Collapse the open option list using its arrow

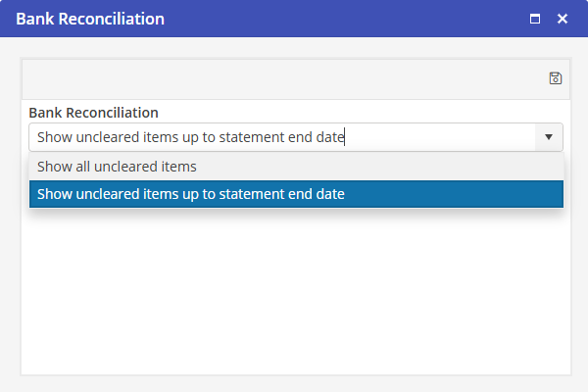point(549,137)
